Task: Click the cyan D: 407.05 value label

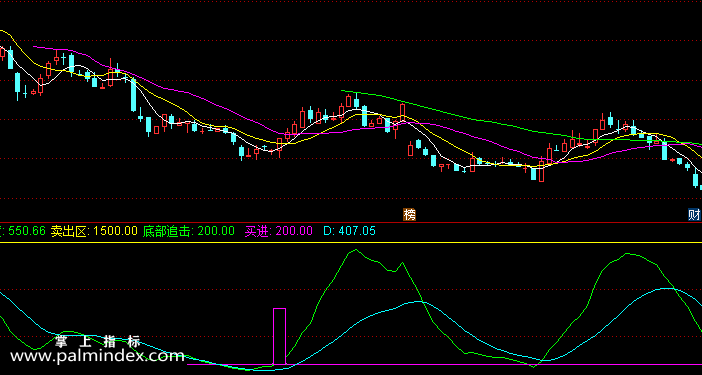Action: pyautogui.click(x=349, y=231)
